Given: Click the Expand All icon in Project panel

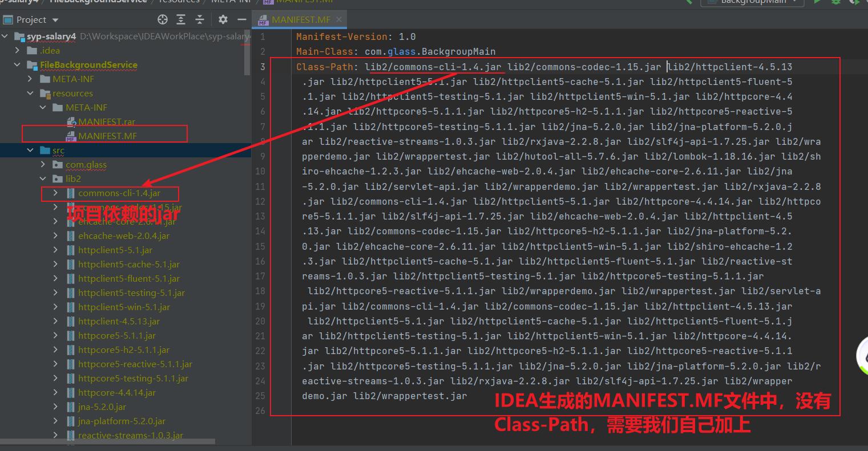Looking at the screenshot, I should click(181, 19).
